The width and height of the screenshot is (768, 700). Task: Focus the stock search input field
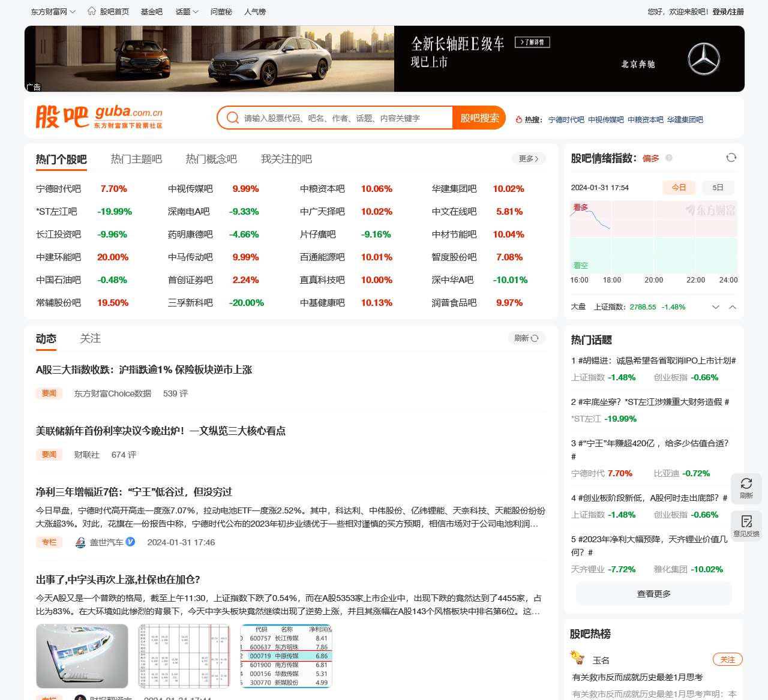(347, 118)
